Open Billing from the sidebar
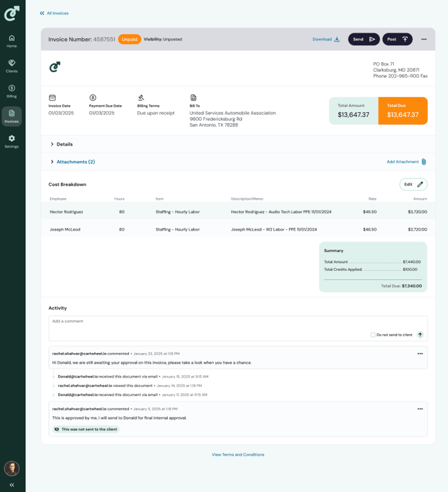This screenshot has height=492, width=448. pos(11,91)
